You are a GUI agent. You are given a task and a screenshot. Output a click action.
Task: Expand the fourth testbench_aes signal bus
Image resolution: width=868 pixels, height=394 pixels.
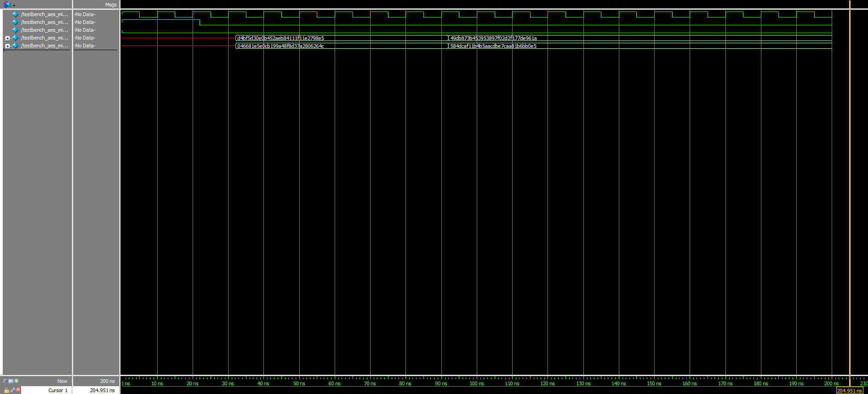[x=7, y=38]
